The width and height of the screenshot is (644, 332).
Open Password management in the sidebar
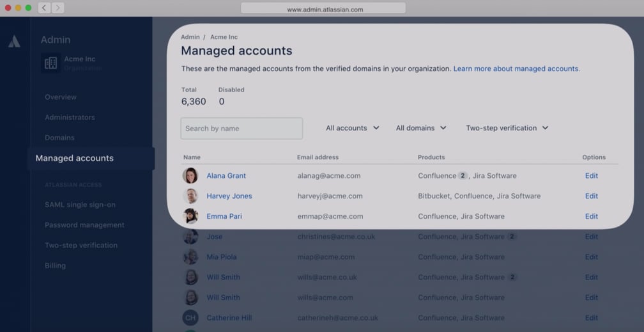84,225
